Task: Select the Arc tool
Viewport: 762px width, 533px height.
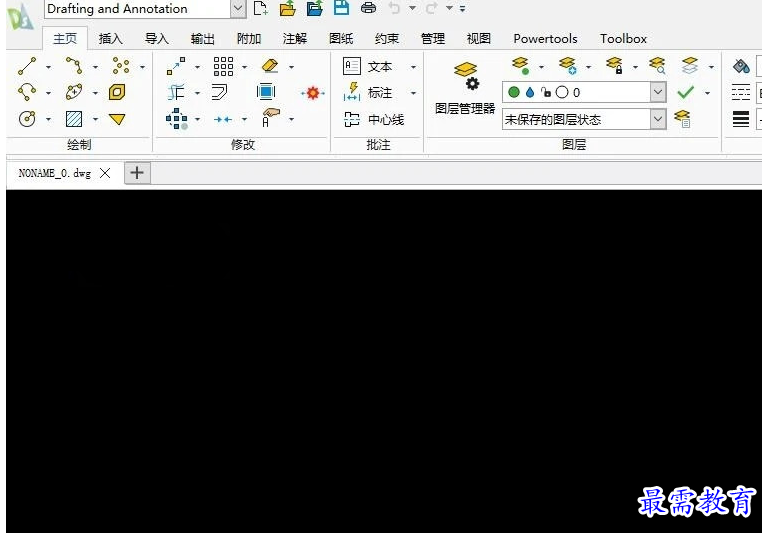Action: coord(27,92)
